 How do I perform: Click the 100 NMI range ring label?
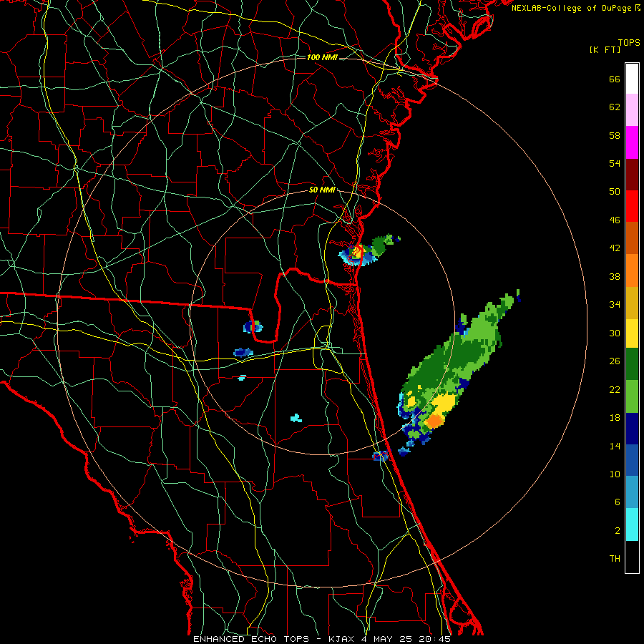point(323,57)
